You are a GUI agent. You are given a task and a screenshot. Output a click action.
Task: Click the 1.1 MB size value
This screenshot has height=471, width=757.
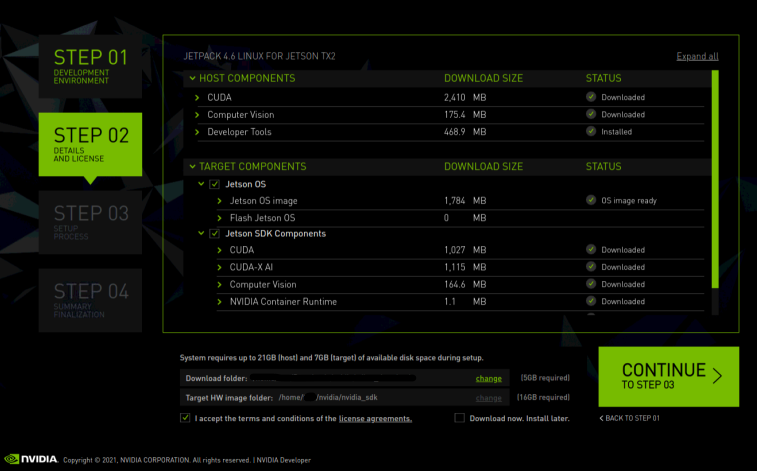click(x=465, y=302)
